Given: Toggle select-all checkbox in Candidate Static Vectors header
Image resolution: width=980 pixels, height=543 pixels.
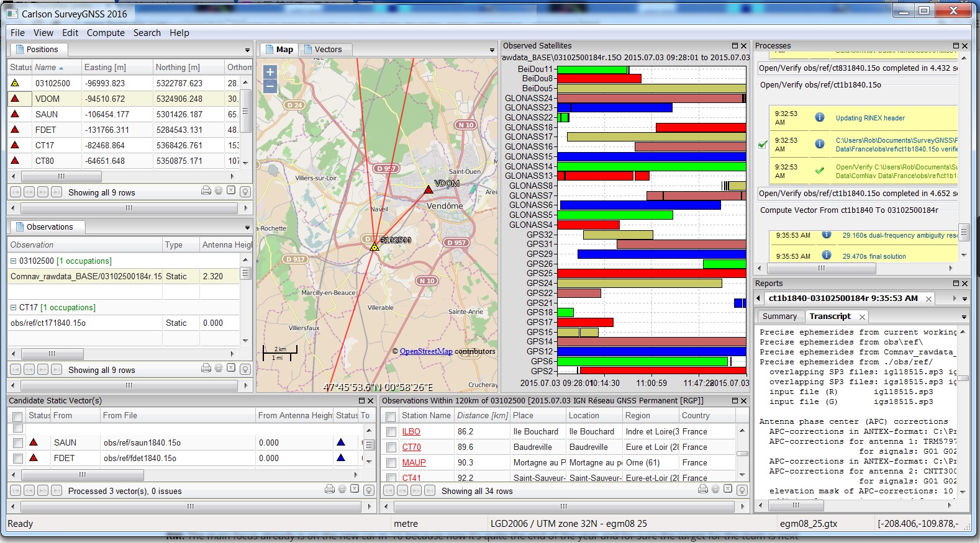Looking at the screenshot, I should click(17, 417).
